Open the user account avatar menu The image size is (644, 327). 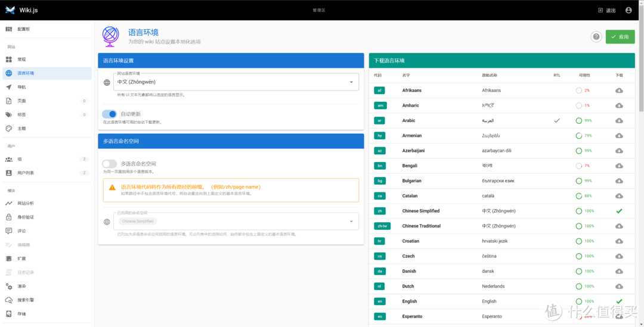pyautogui.click(x=628, y=10)
